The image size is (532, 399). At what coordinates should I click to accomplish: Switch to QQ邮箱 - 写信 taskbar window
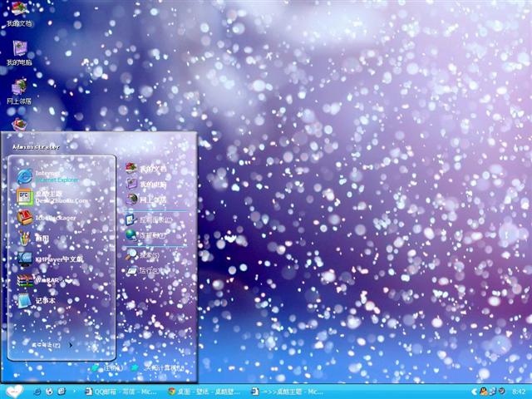(121, 392)
